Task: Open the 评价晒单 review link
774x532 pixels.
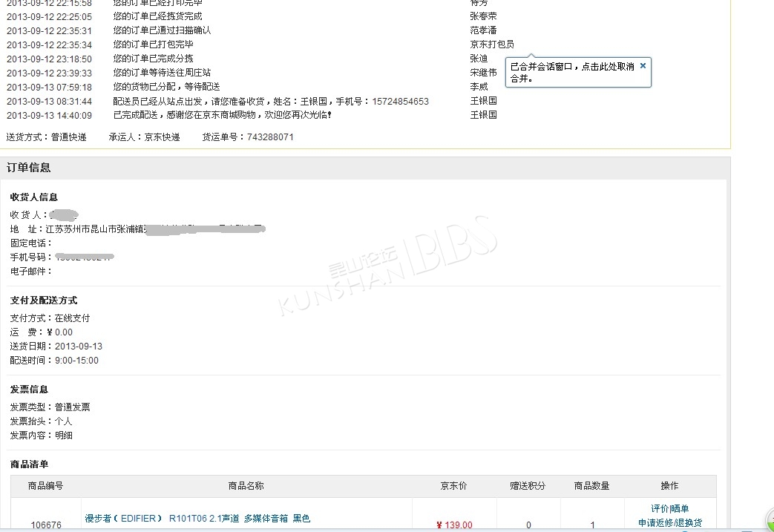Action: click(x=670, y=508)
